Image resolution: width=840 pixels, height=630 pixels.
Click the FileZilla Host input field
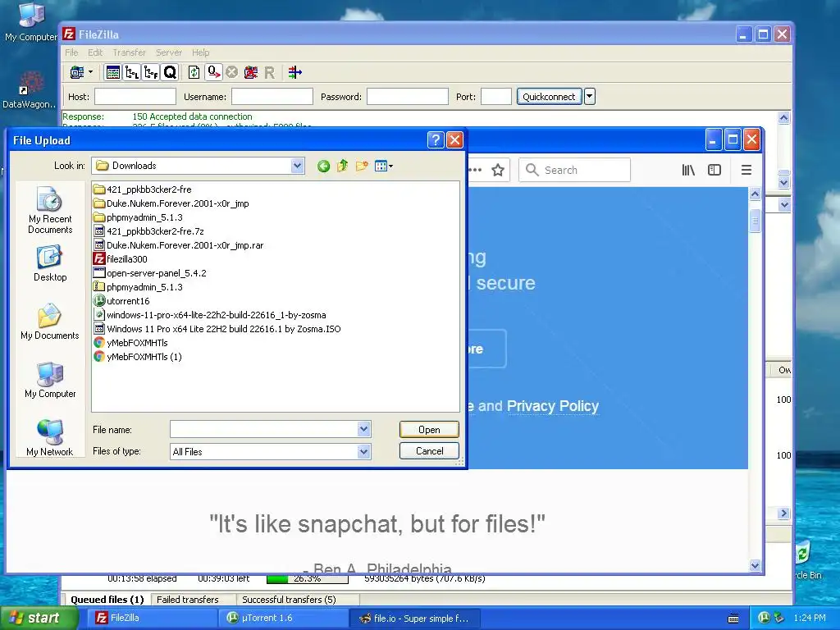pos(135,97)
